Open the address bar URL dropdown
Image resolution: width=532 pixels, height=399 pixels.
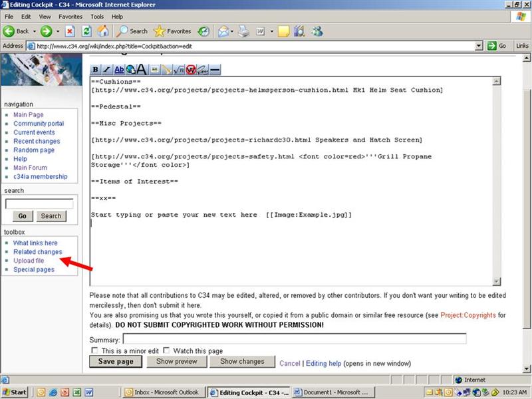coord(479,46)
